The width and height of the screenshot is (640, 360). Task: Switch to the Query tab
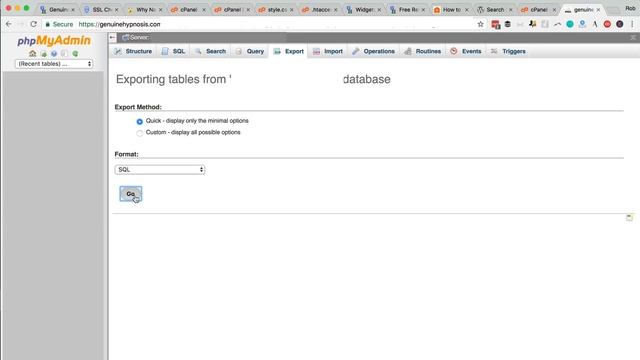[250, 51]
